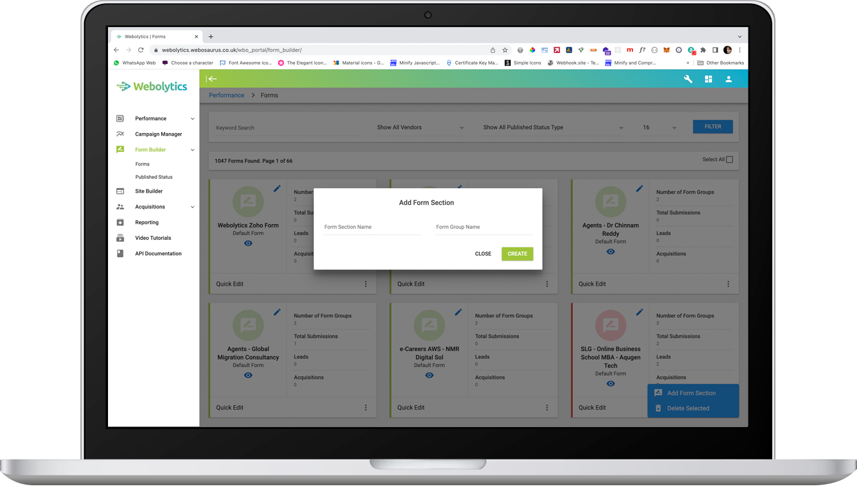Click the Form Section Name input field
Image resolution: width=857 pixels, height=504 pixels.
pos(372,227)
